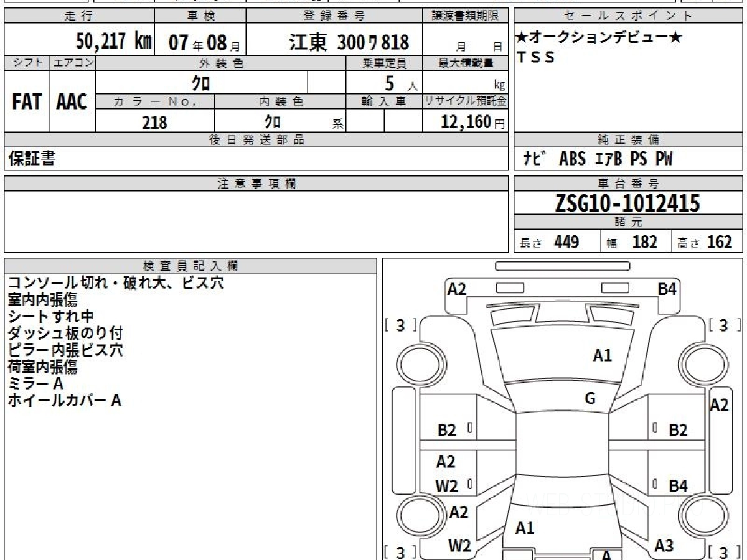This screenshot has height=560, width=747.
Task: Click the registration number 江東 300 818
Action: [349, 42]
